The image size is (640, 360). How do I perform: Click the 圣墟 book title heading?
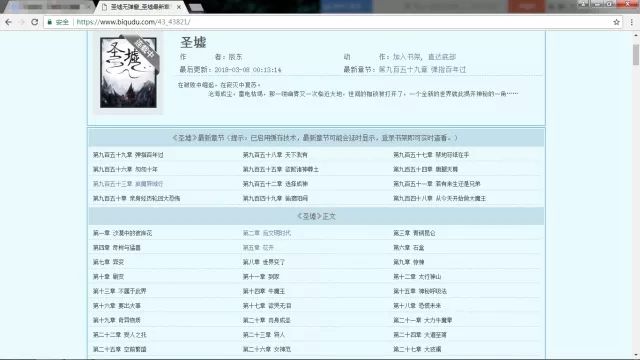[x=193, y=42]
